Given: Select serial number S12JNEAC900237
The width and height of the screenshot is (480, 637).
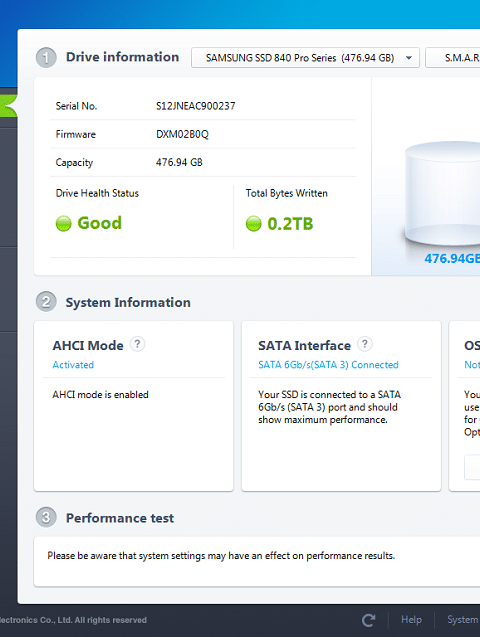Looking at the screenshot, I should (x=195, y=106).
